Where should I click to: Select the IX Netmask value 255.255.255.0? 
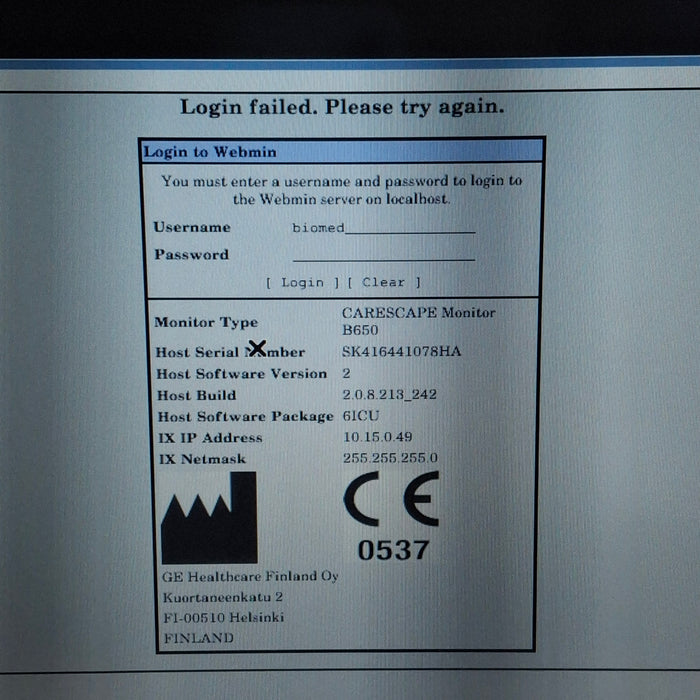click(x=390, y=458)
